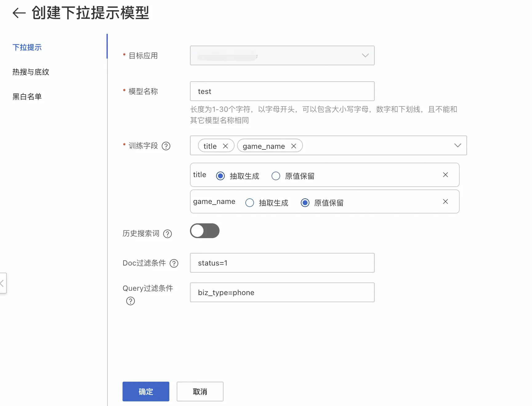The height and width of the screenshot is (406, 532).
Task: Show help for 历史搜索词
Action: point(167,234)
